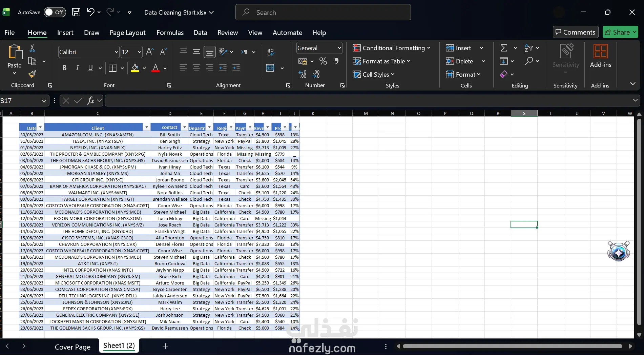644x355 pixels.
Task: Click the Merge and Center icon
Action: click(x=270, y=68)
